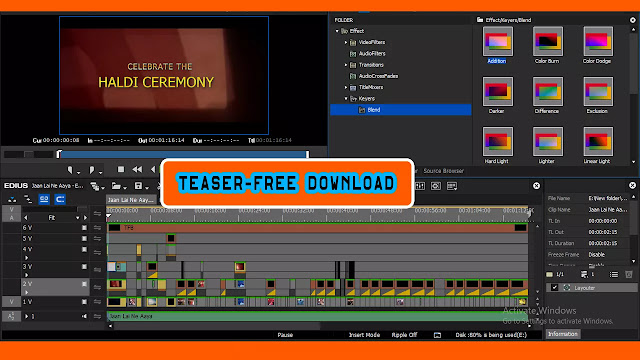Click the toggle palette display icon
This screenshot has height=360, width=640.
click(452, 186)
